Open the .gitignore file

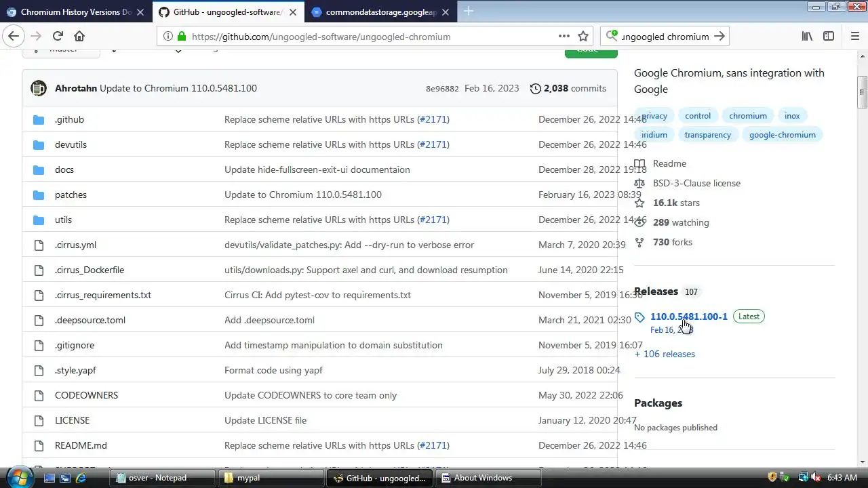(x=75, y=346)
